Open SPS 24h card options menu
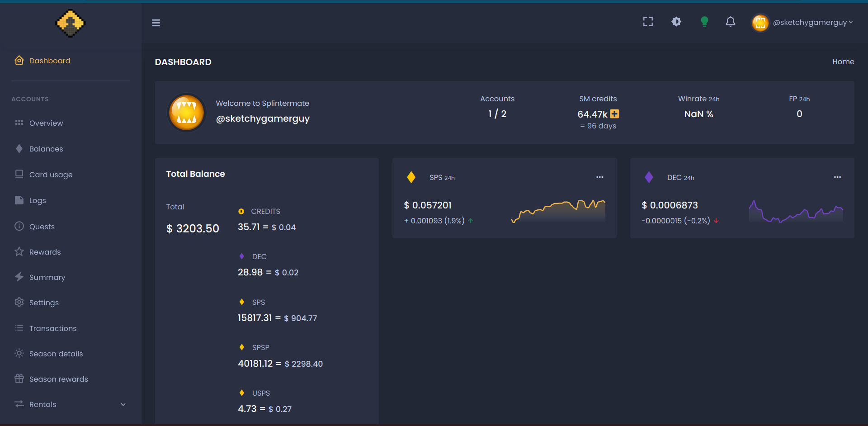 pyautogui.click(x=600, y=177)
